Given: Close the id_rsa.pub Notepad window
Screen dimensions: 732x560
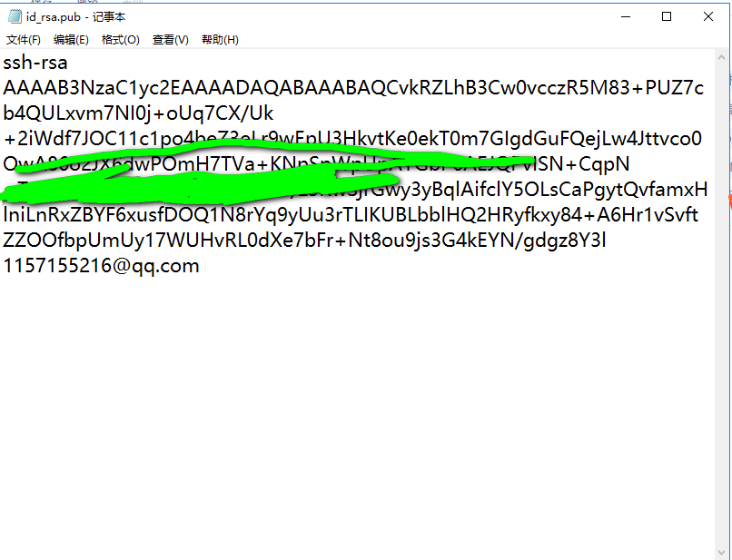Looking at the screenshot, I should [x=707, y=17].
